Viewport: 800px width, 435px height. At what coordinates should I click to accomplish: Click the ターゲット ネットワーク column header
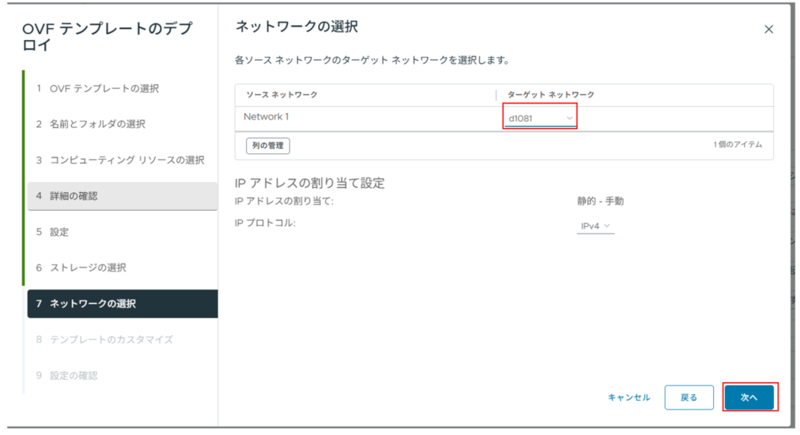click(x=551, y=95)
